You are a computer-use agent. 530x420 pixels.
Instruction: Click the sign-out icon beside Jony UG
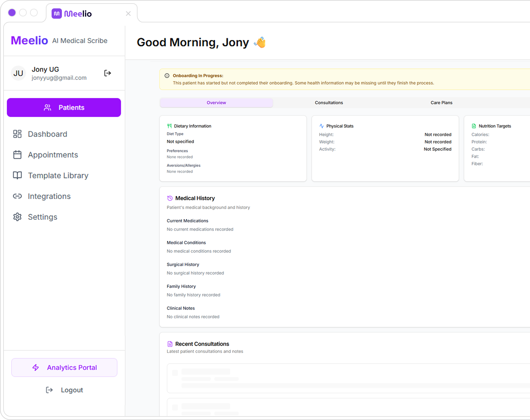(107, 73)
